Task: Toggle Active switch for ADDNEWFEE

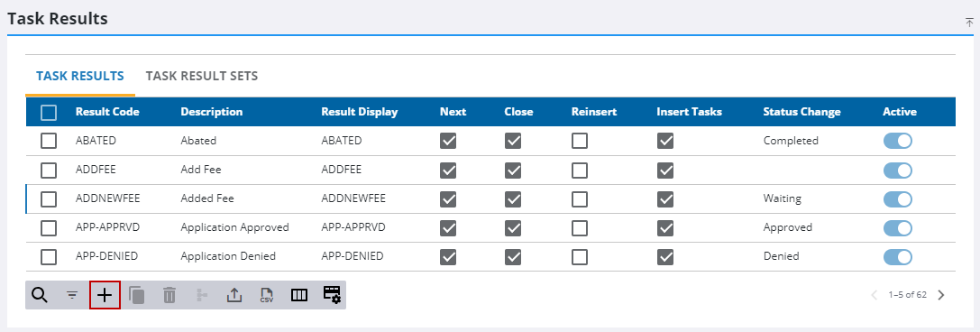Action: (x=897, y=198)
